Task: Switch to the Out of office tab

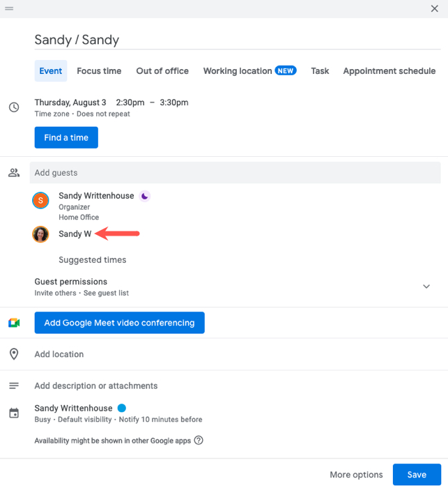Action: pyautogui.click(x=162, y=71)
